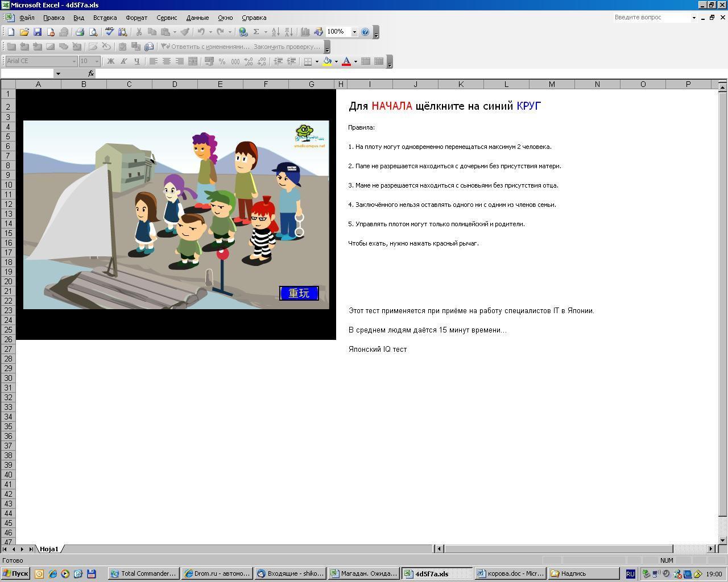
Task: Open the Данные menu
Action: click(x=197, y=18)
